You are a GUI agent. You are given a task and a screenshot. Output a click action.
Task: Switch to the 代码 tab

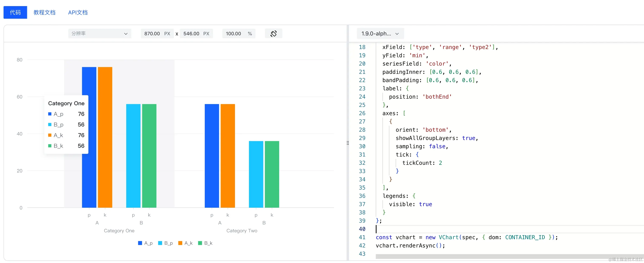15,12
